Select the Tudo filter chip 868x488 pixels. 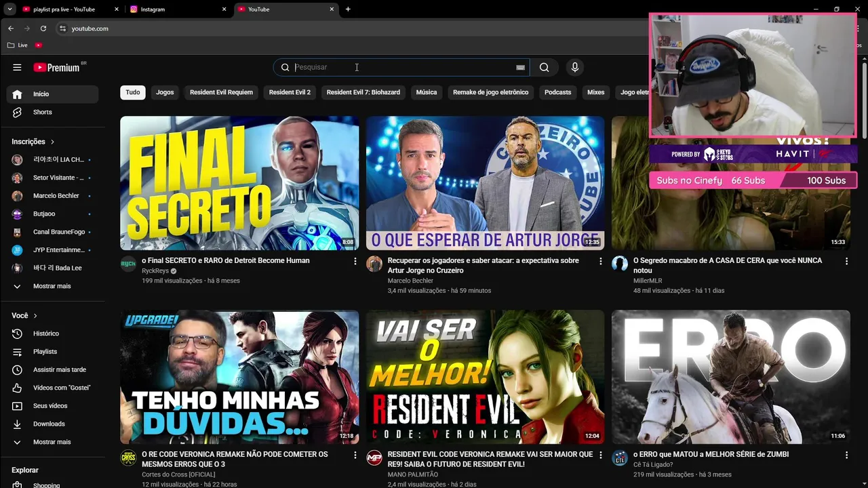point(133,92)
